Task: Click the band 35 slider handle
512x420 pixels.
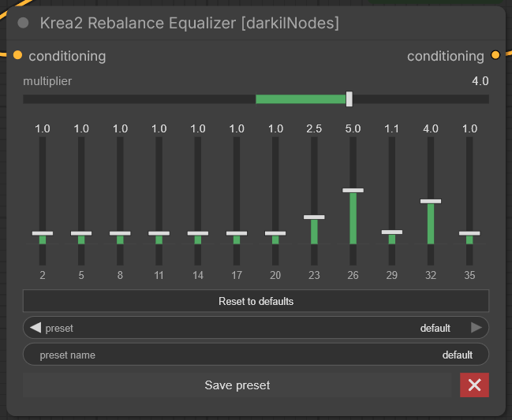Action: pos(469,233)
